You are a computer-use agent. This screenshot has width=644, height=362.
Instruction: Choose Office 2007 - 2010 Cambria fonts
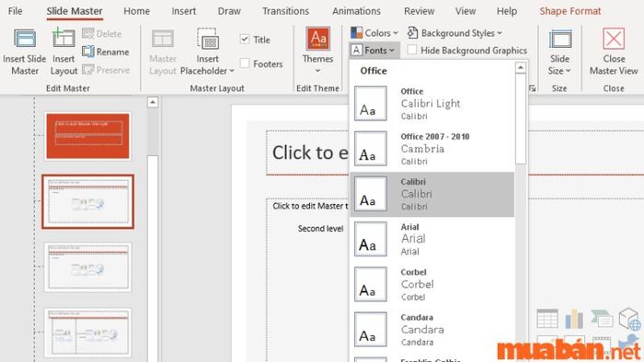coord(432,149)
